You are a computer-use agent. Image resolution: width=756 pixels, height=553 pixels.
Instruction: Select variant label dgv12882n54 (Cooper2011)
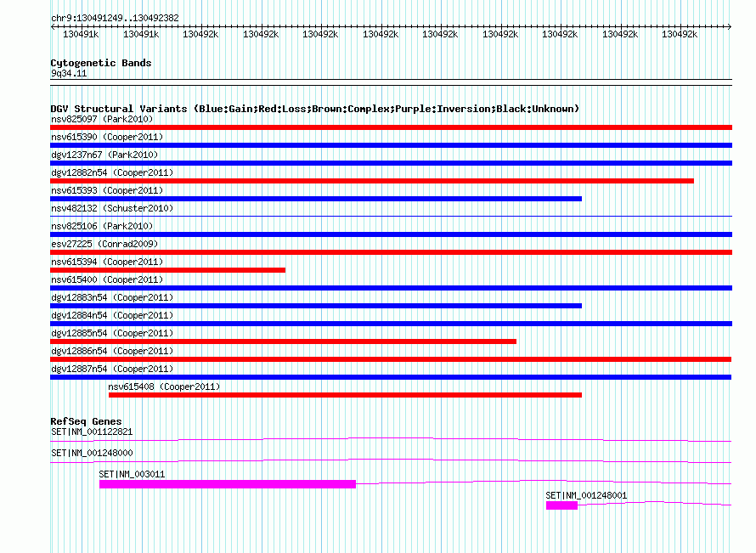click(x=112, y=172)
